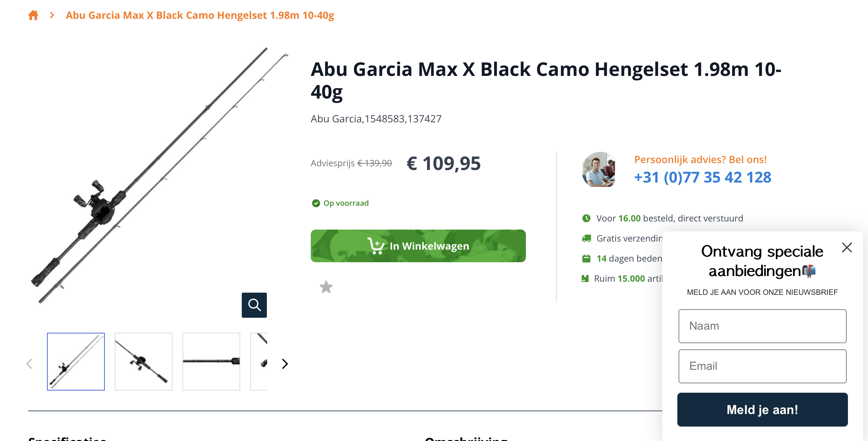
Task: Select first thumbnail of full rod set
Action: coord(76,361)
